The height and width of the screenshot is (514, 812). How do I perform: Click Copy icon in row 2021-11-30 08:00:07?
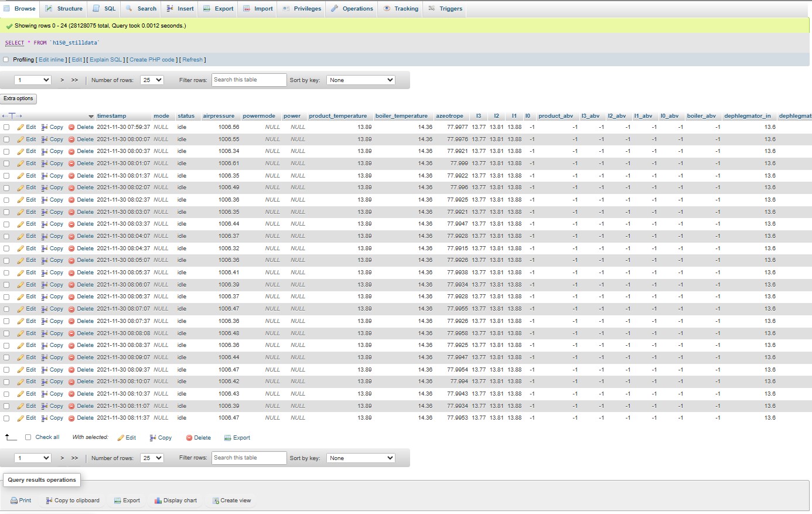[x=45, y=139]
